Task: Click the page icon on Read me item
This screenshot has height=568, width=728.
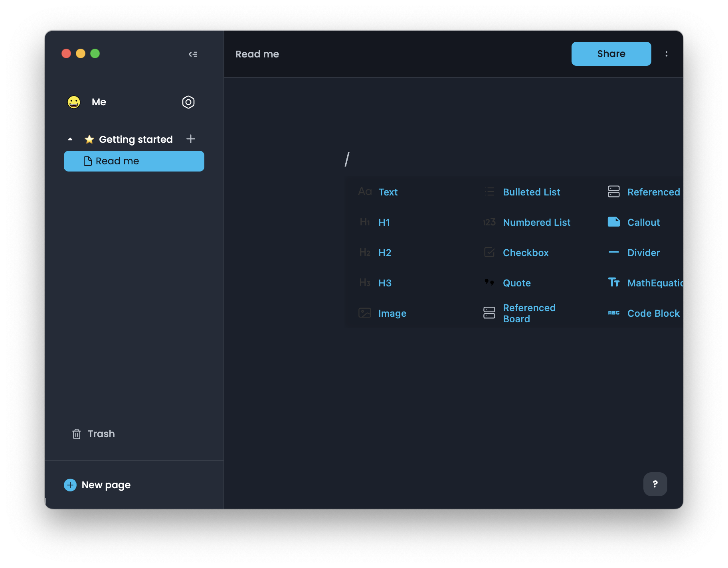Action: 88,161
